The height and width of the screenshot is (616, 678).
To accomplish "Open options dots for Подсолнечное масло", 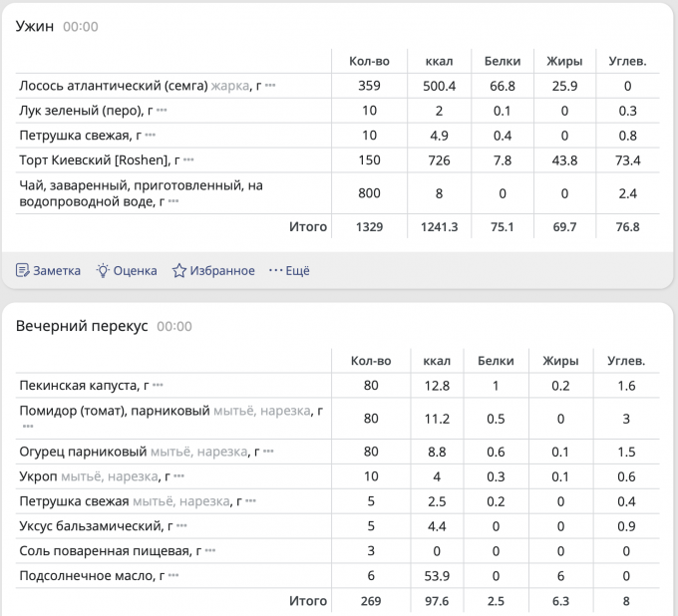I will point(172,576).
